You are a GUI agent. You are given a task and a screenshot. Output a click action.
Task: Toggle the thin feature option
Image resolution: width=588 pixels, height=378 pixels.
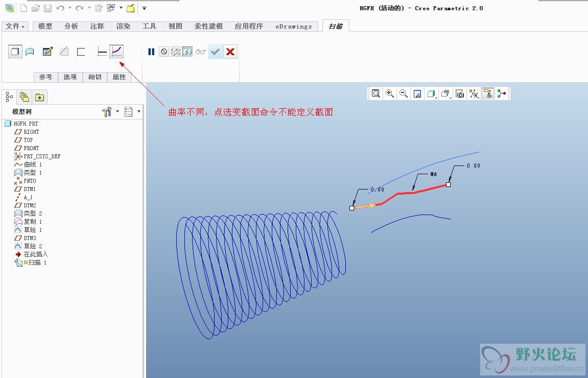click(x=81, y=52)
